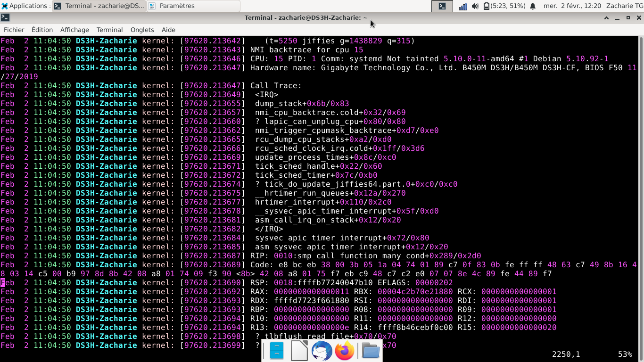This screenshot has height=362, width=644.
Task: Click '? lapic_can_unplug_cpu+0x80/0x80' text
Action: click(x=330, y=122)
